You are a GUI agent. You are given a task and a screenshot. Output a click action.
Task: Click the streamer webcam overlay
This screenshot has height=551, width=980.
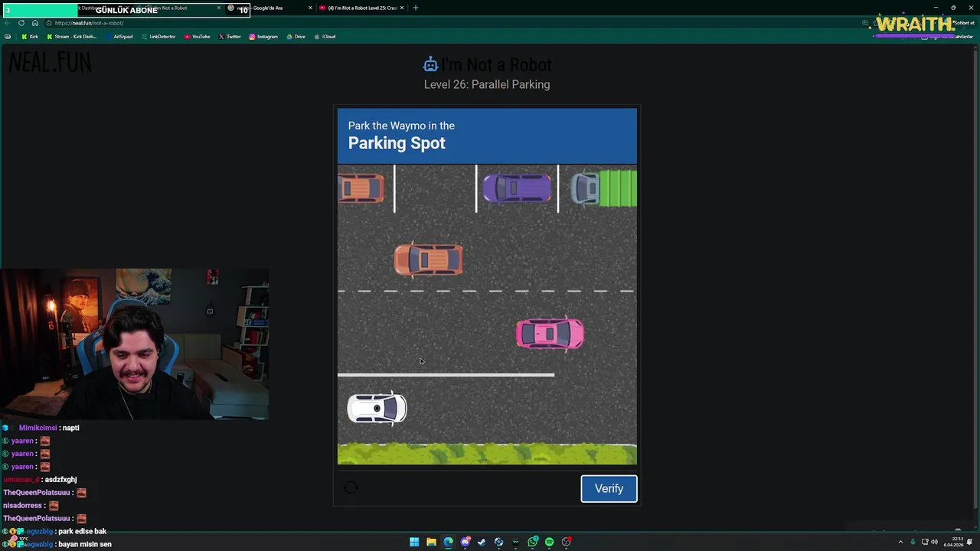[x=134, y=344]
